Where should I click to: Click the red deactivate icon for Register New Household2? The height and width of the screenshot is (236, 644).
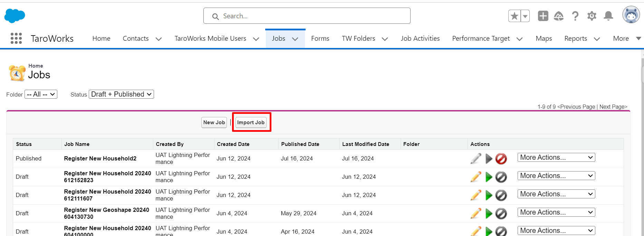click(x=501, y=159)
